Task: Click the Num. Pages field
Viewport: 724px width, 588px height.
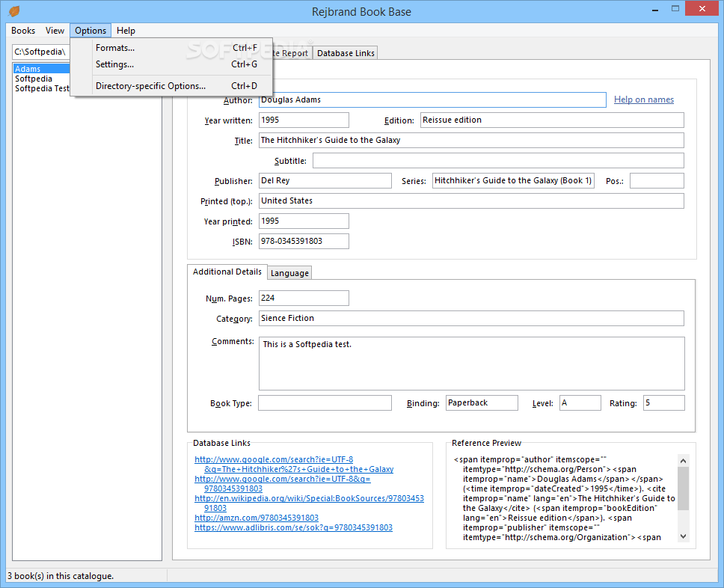Action: pyautogui.click(x=304, y=298)
